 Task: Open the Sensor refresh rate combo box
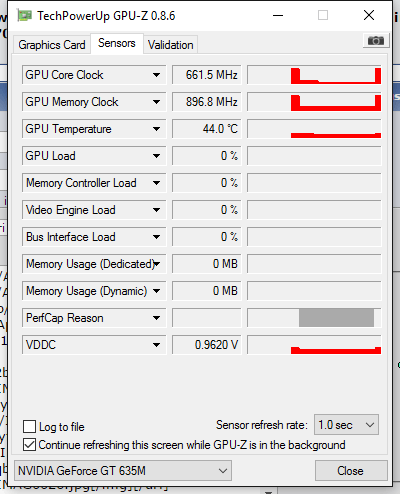[346, 425]
